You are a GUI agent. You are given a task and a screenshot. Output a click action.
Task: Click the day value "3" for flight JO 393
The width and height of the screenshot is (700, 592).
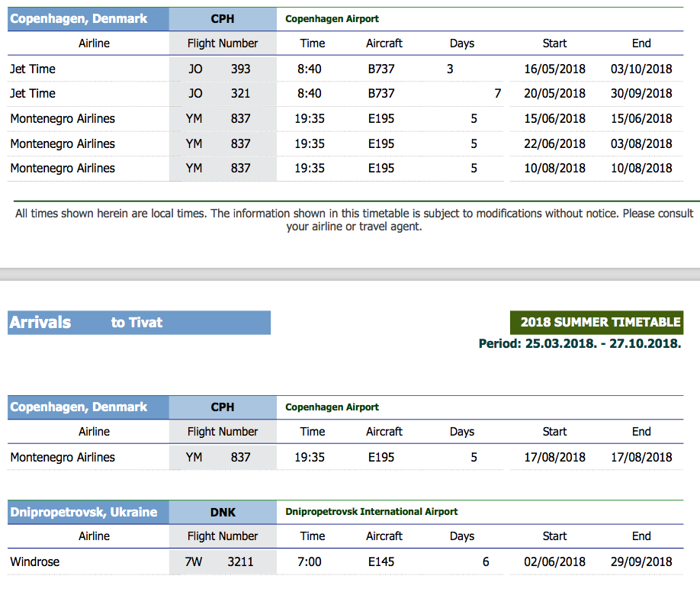pos(450,69)
